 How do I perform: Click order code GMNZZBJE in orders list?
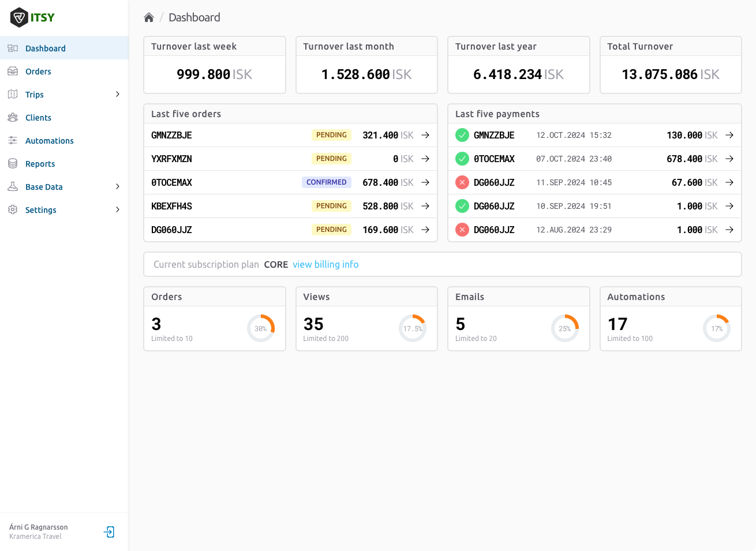pos(171,135)
